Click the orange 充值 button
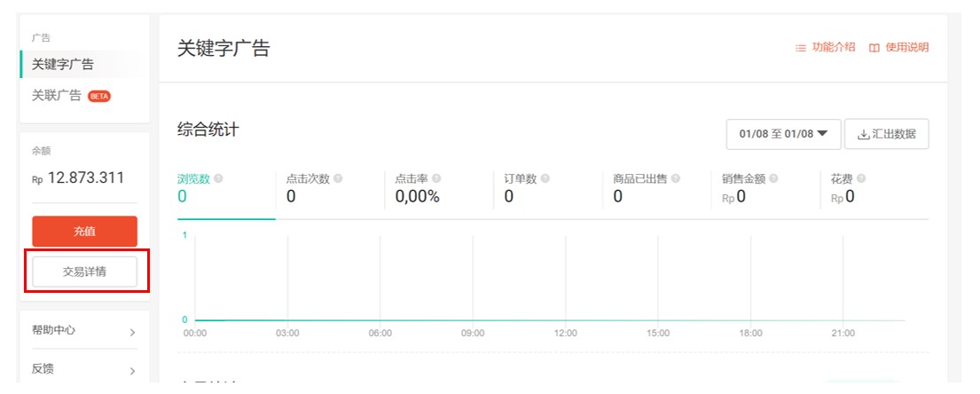Viewport: 980px width, 394px height. [84, 232]
